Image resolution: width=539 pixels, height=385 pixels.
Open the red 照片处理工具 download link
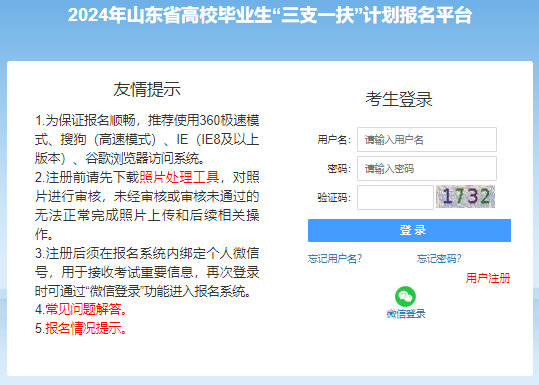click(x=179, y=177)
